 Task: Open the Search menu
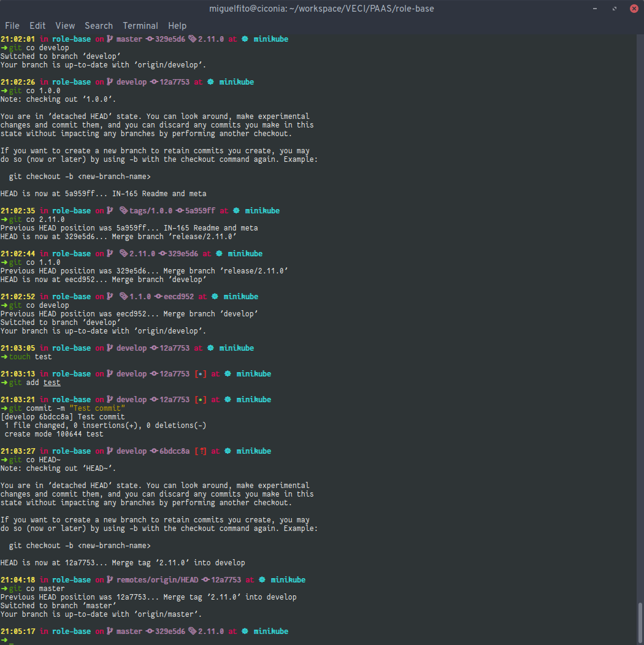tap(99, 26)
